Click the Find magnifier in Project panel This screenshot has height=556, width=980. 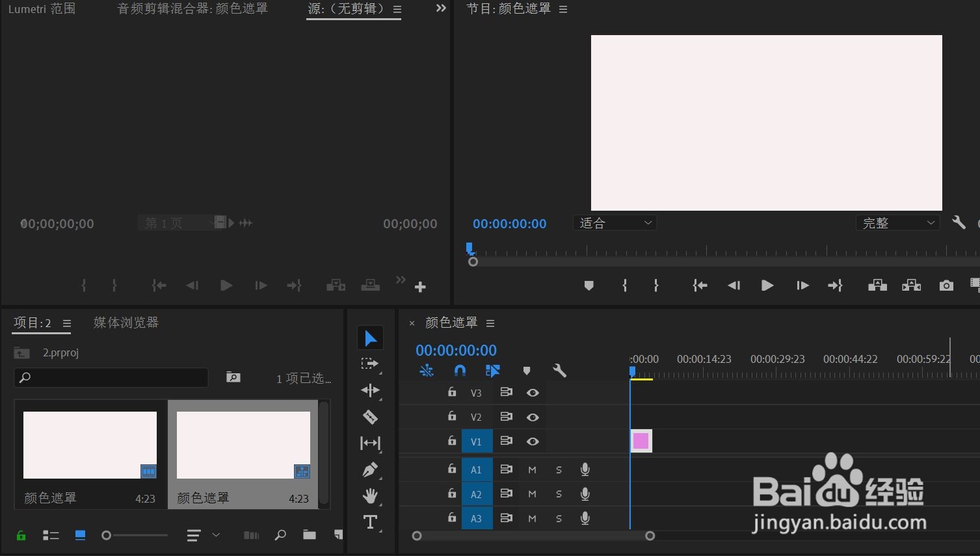[280, 535]
